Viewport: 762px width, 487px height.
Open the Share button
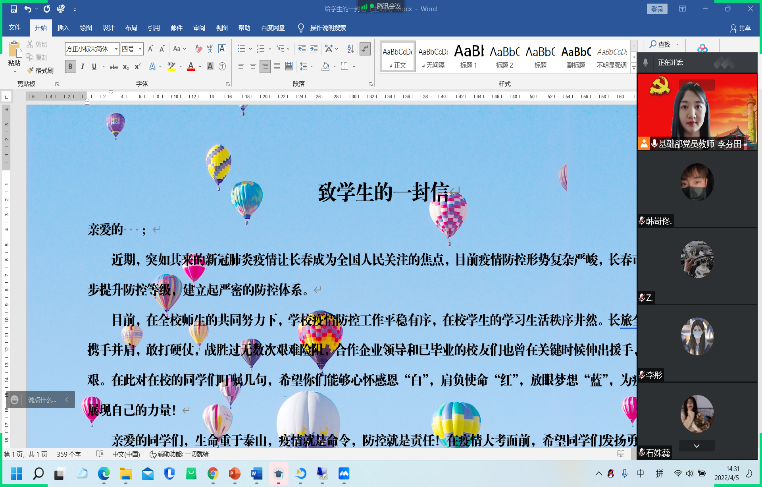coord(741,28)
